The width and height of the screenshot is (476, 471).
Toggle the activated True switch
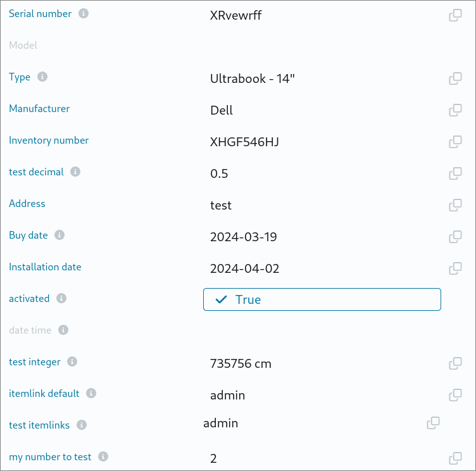click(x=322, y=299)
